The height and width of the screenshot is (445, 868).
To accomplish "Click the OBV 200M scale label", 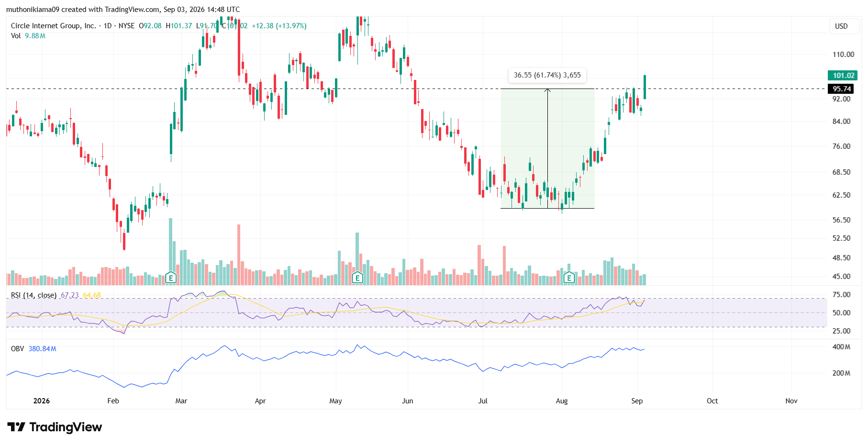I will tap(841, 373).
